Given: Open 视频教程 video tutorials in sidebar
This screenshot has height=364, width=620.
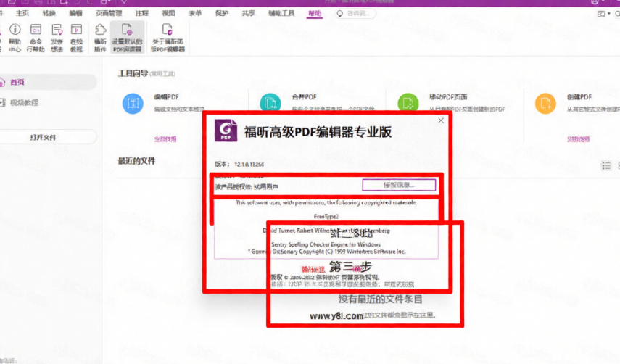Looking at the screenshot, I should pyautogui.click(x=24, y=103).
